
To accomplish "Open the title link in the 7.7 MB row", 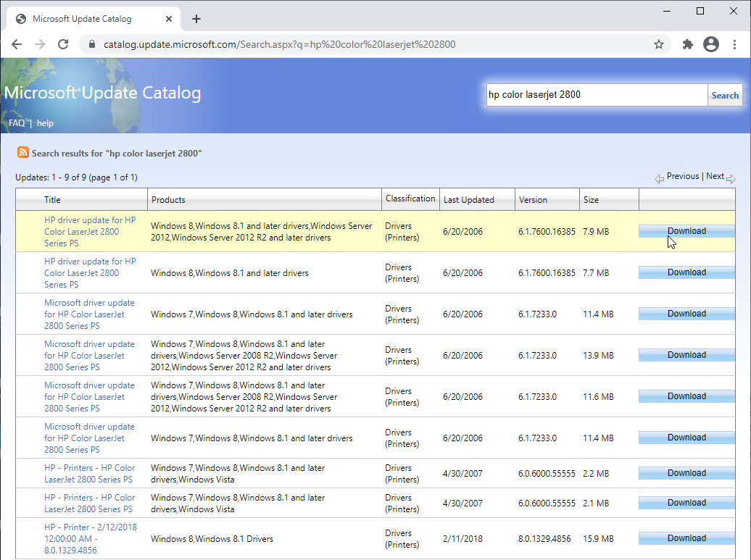I will point(90,273).
